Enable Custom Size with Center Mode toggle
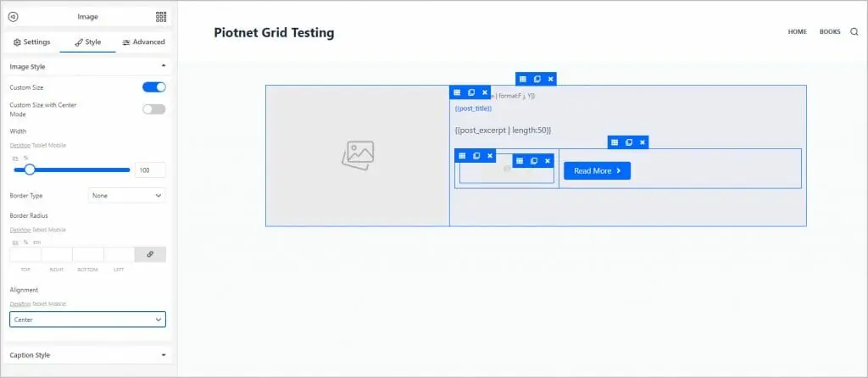Image resolution: width=868 pixels, height=378 pixels. (154, 108)
